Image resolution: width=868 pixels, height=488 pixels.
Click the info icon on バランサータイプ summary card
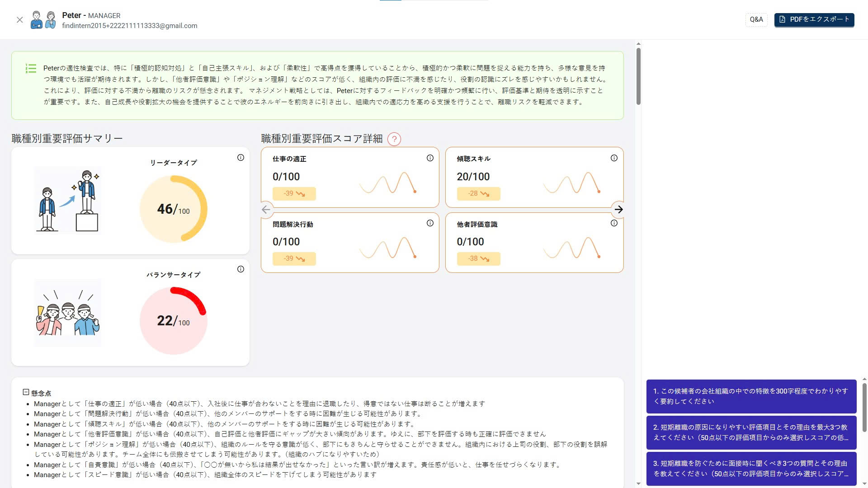point(241,269)
